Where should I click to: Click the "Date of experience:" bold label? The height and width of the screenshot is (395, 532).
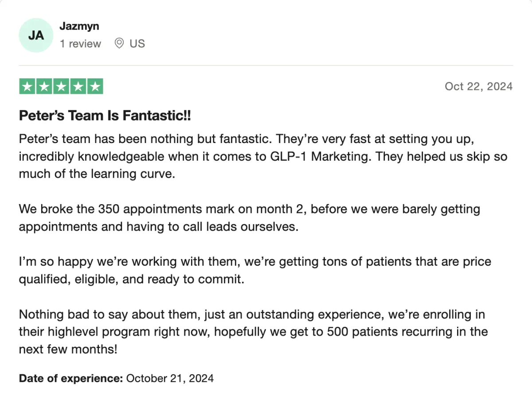[70, 378]
